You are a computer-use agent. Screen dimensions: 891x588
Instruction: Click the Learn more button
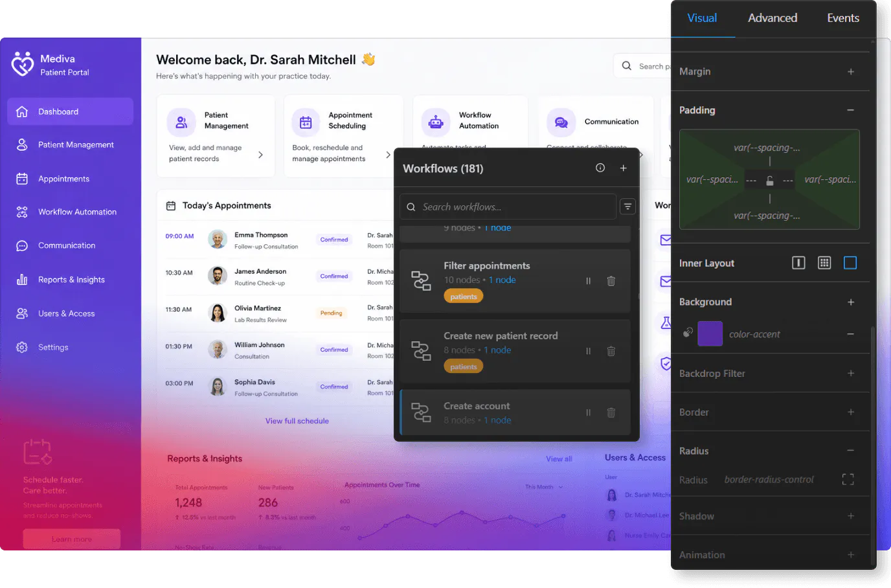[72, 539]
